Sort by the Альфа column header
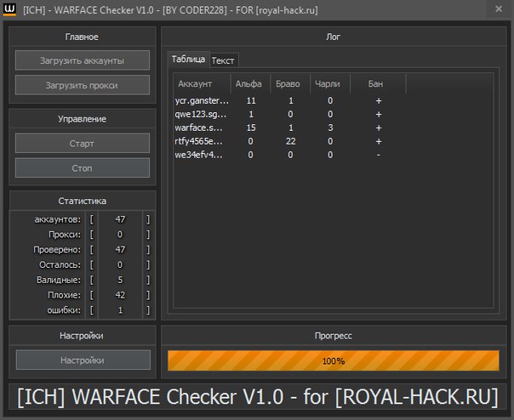The height and width of the screenshot is (420, 514). point(250,84)
